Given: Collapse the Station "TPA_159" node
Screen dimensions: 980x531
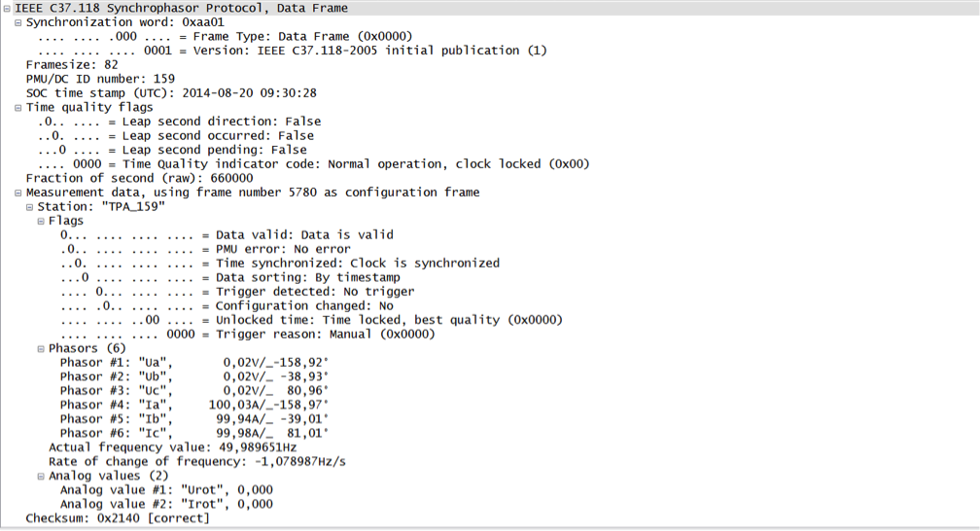Looking at the screenshot, I should coord(29,206).
